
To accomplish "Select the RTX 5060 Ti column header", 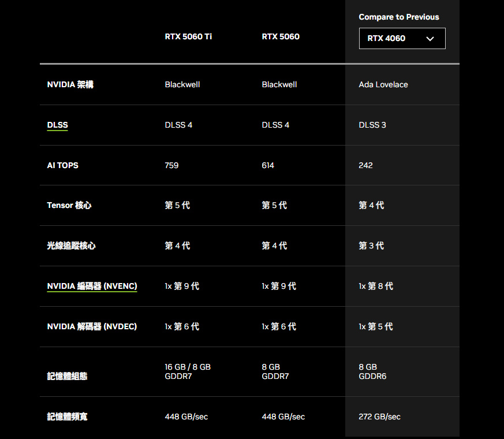I will tap(188, 36).
